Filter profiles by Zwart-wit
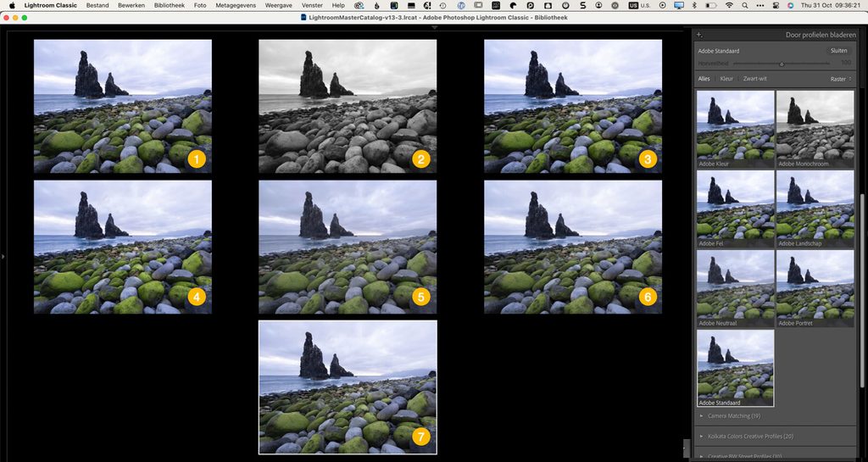Viewport: 868px width, 462px height. (x=755, y=79)
